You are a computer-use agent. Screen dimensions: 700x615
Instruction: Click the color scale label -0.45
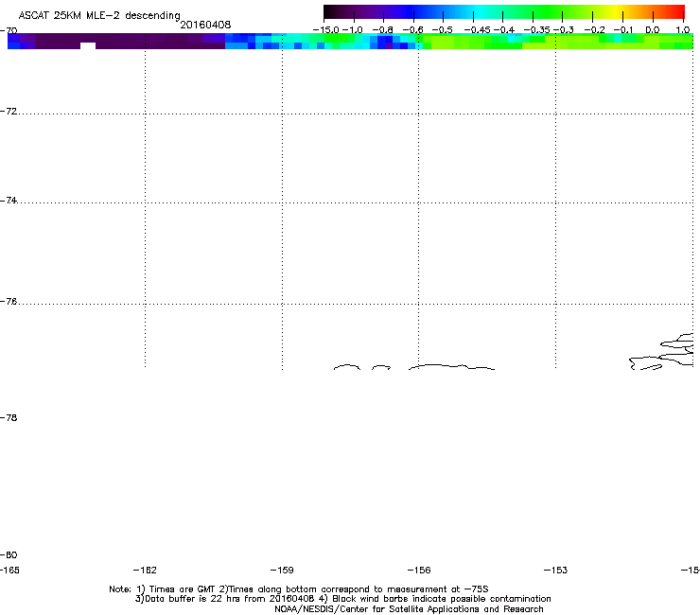pyautogui.click(x=478, y=30)
